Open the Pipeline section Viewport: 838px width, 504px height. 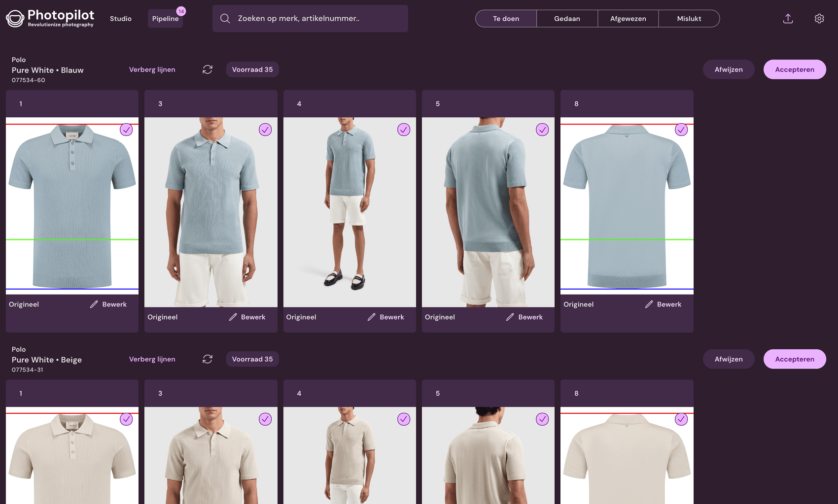[x=165, y=19]
